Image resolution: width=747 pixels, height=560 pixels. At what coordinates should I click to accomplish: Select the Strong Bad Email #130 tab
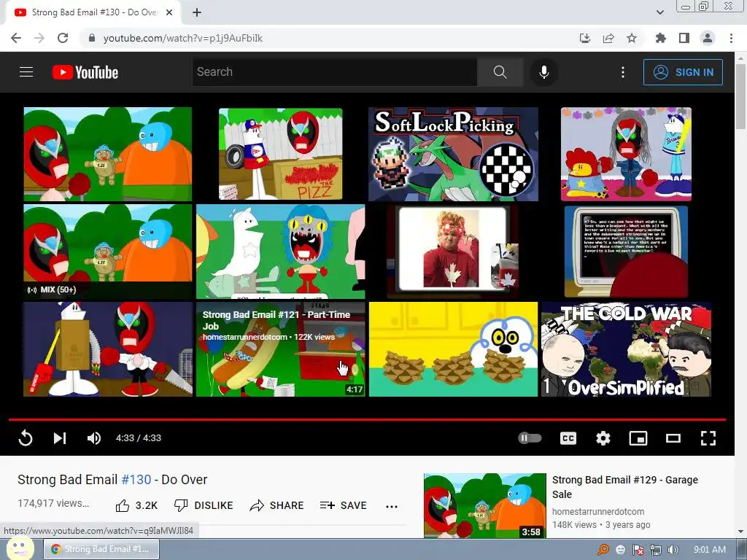pyautogui.click(x=93, y=13)
